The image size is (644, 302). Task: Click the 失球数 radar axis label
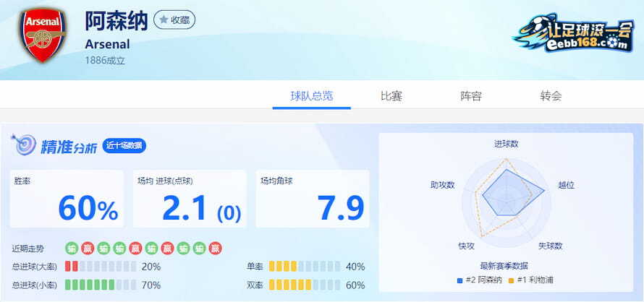(551, 246)
